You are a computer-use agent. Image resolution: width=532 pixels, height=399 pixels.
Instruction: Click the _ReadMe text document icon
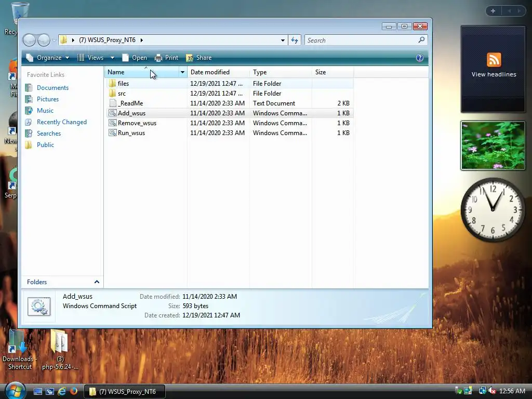pos(113,103)
